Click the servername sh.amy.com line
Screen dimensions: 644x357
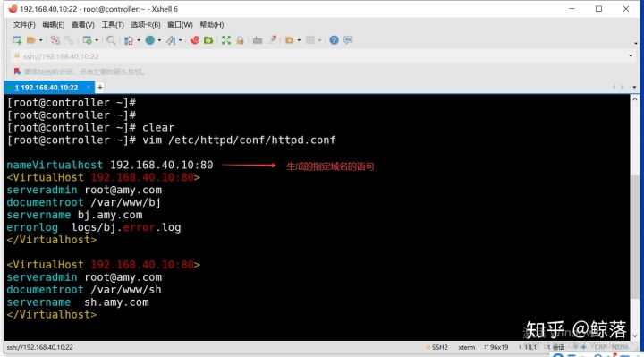[78, 302]
